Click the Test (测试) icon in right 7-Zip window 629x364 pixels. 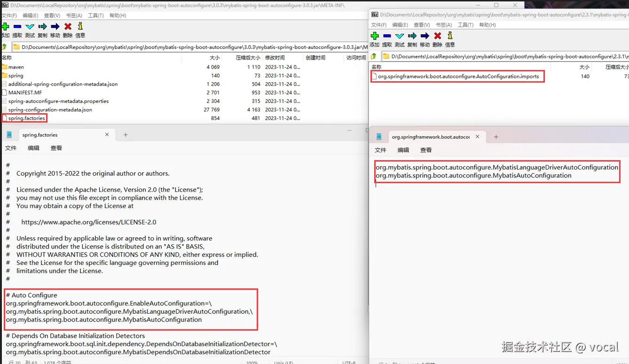[x=400, y=36]
